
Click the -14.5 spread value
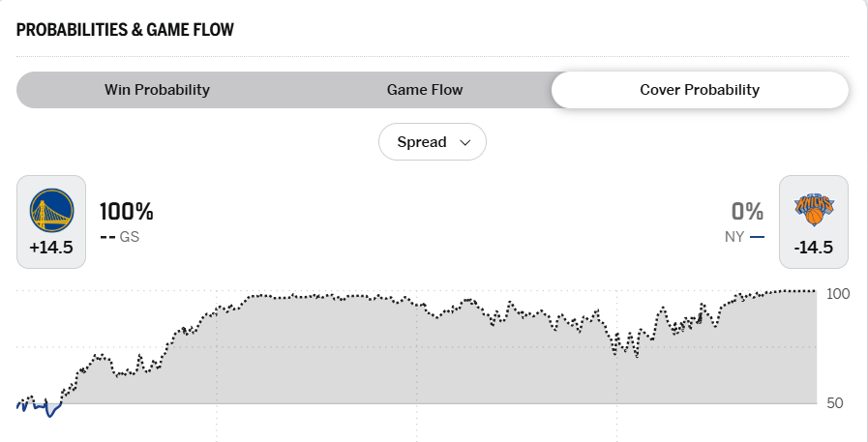[x=814, y=248]
